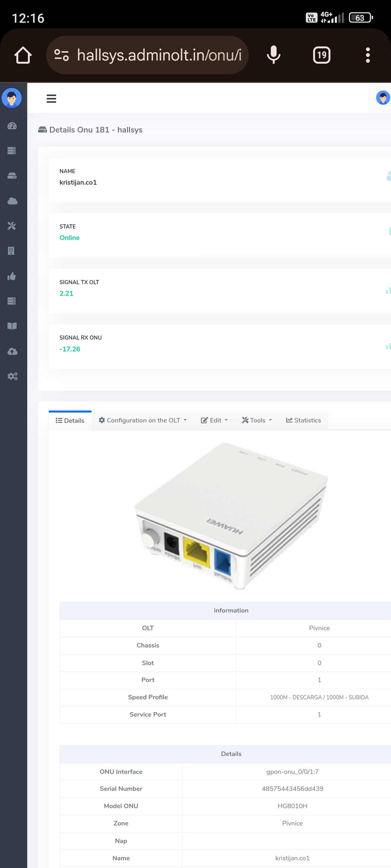Click the dashboard speedometer sidebar icon
391x868 pixels.
12,126
